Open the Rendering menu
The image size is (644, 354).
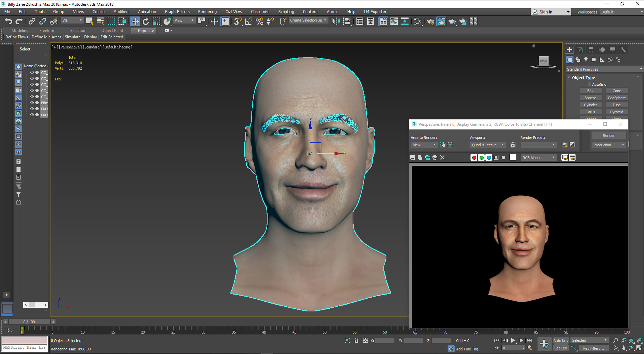point(207,12)
